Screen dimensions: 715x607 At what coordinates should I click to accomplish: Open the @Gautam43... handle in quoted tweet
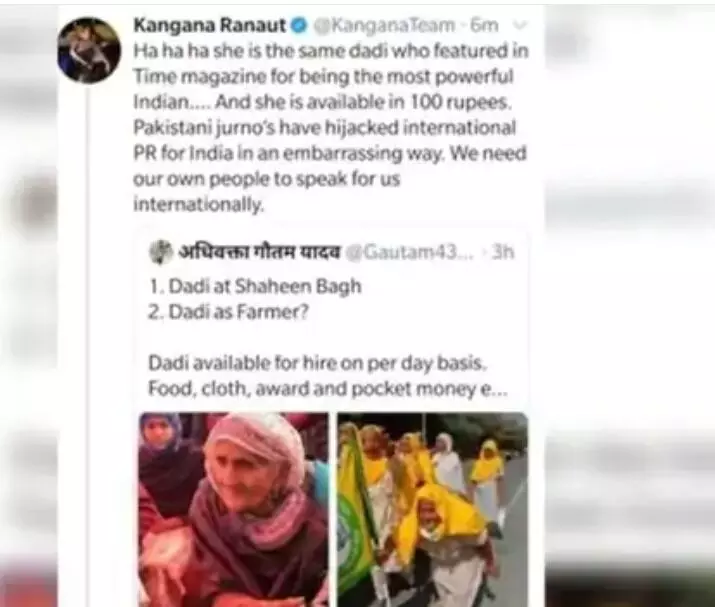(x=410, y=252)
